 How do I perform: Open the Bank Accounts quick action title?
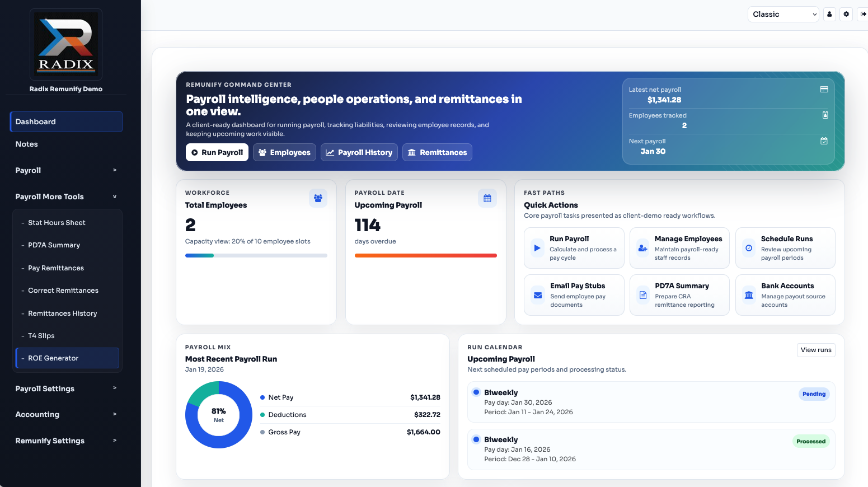point(787,286)
